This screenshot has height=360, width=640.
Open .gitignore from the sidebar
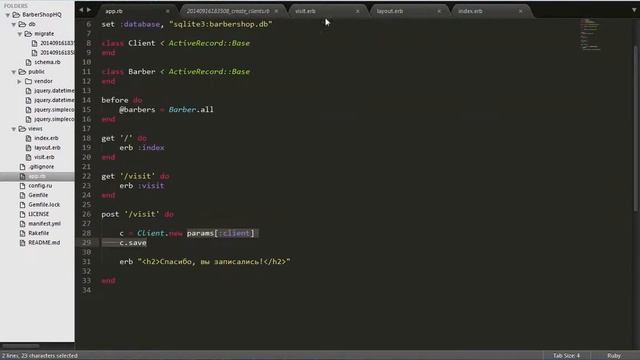(41, 167)
